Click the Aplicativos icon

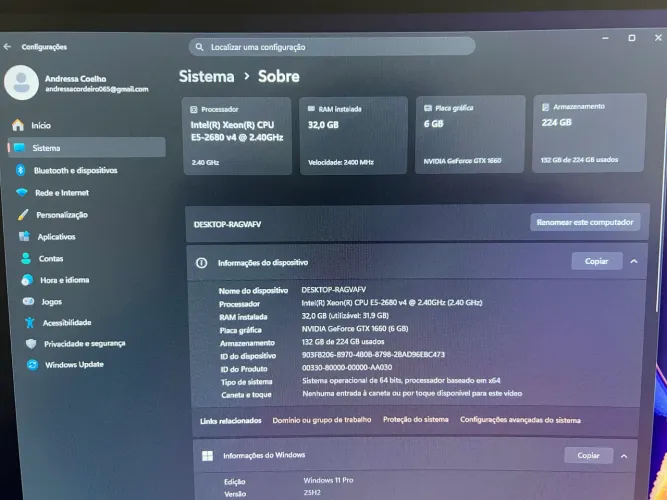[24, 236]
